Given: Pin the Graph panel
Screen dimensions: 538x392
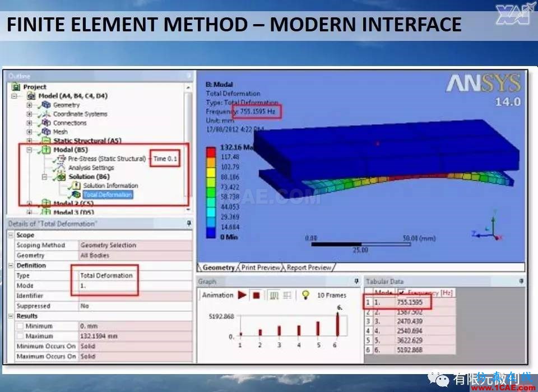Looking at the screenshot, I should 356,281.
